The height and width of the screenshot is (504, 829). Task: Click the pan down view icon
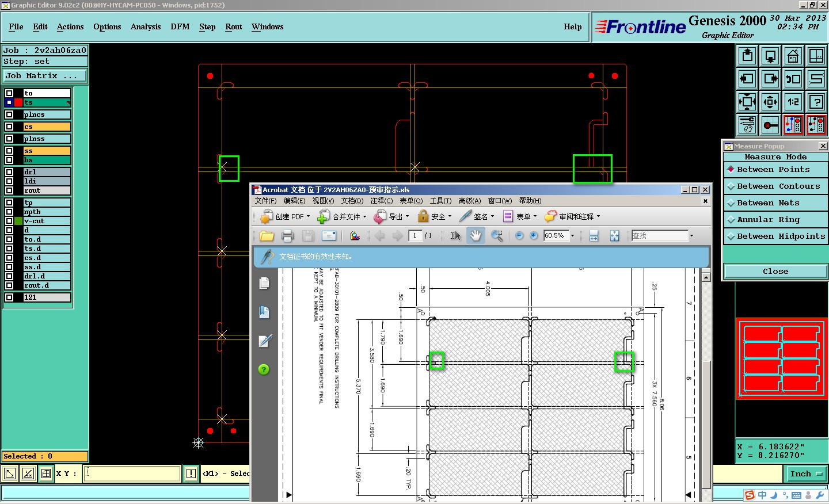(770, 56)
